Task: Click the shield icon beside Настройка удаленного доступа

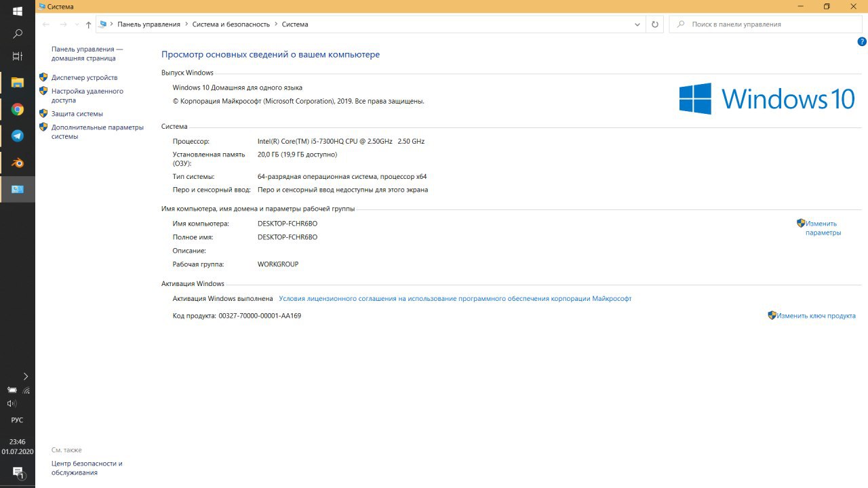Action: (x=43, y=91)
